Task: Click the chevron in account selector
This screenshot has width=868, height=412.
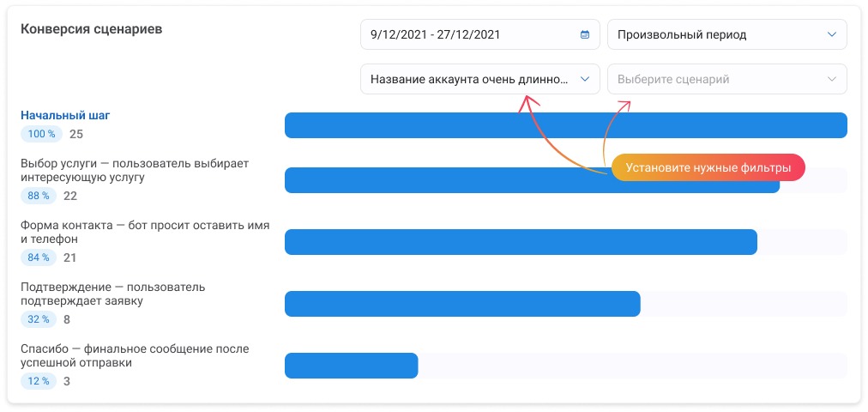Action: pos(585,79)
